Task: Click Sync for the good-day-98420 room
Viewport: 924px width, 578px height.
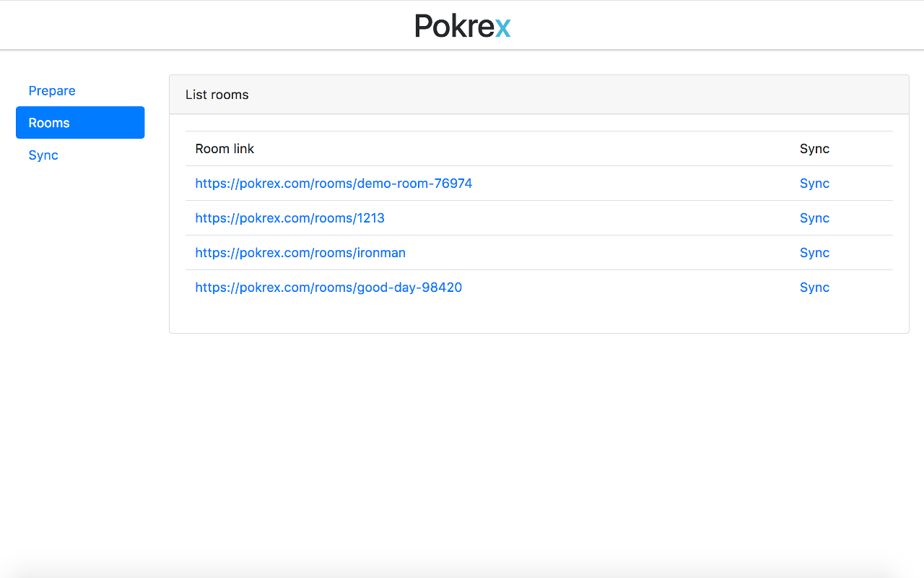Action: click(x=814, y=288)
